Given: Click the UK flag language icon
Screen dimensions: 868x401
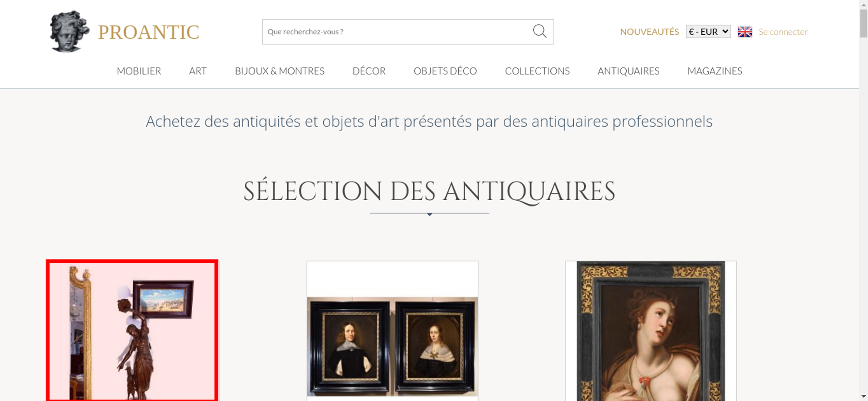Looking at the screenshot, I should point(745,32).
